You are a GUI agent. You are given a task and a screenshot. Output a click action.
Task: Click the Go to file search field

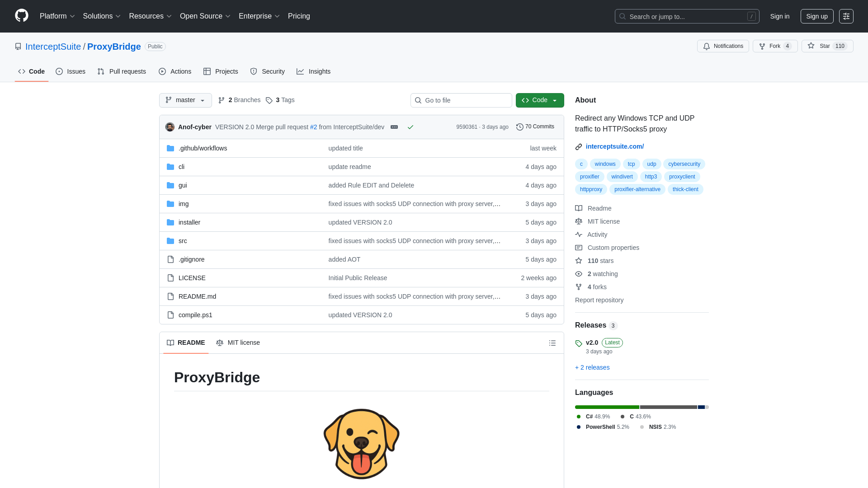point(461,100)
